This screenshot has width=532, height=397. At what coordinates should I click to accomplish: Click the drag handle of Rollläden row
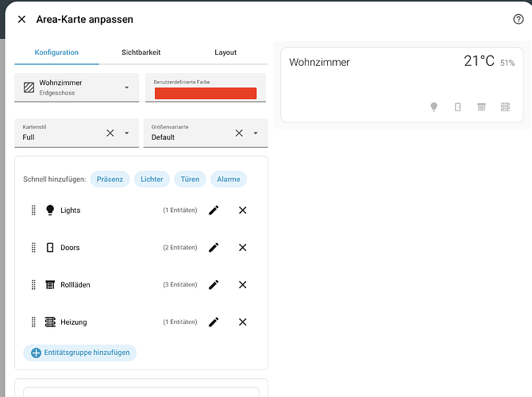[33, 285]
